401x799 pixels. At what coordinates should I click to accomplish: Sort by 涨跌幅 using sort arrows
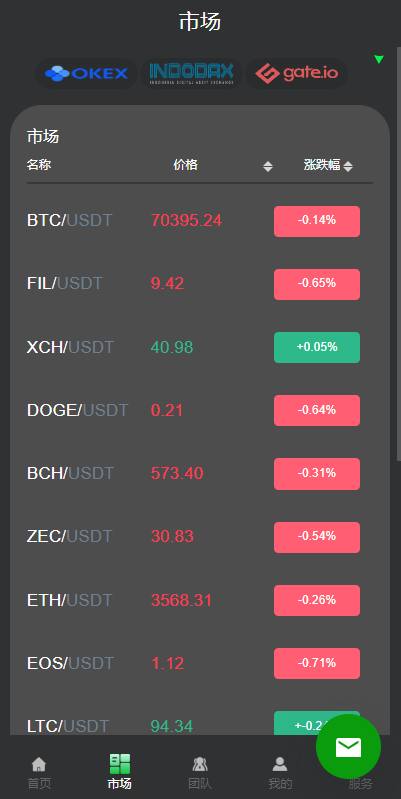point(348,166)
